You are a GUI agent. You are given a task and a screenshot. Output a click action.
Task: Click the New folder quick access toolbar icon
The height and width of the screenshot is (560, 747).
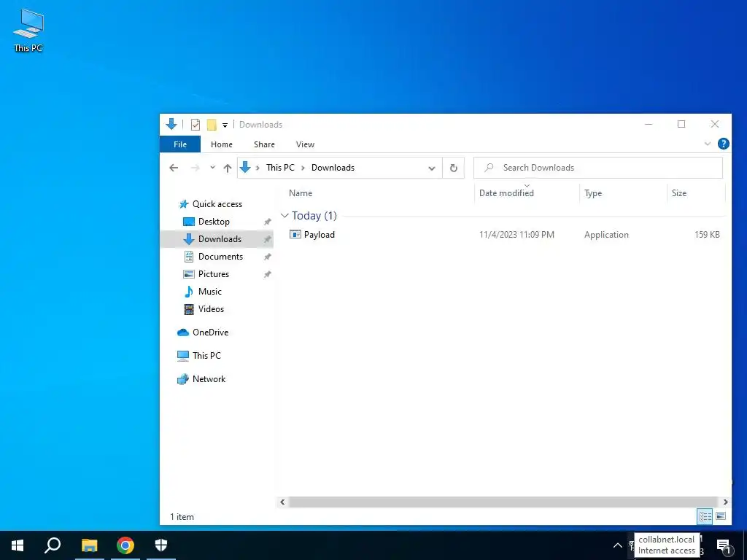[212, 125]
